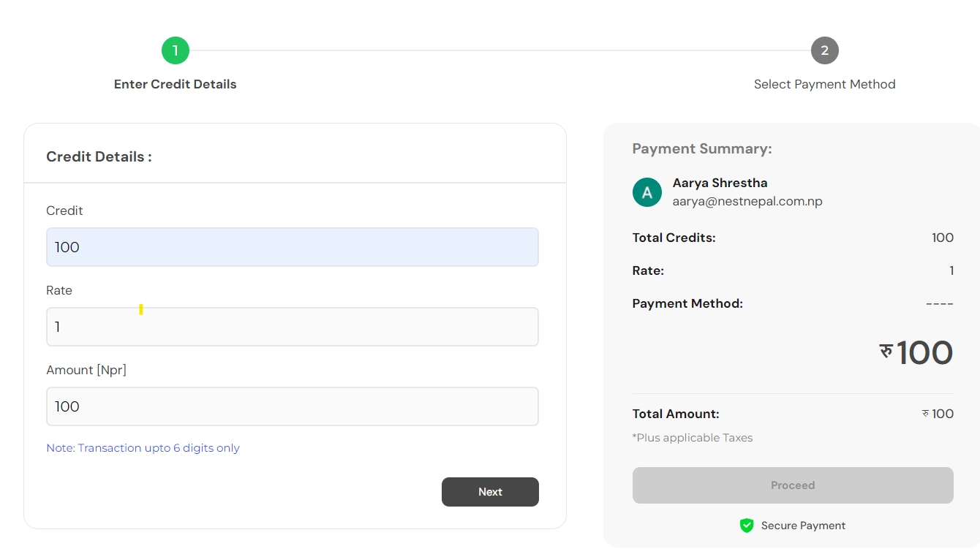Click the Total Amount value रु 100
Screen dimensions: 980x557
tap(938, 414)
